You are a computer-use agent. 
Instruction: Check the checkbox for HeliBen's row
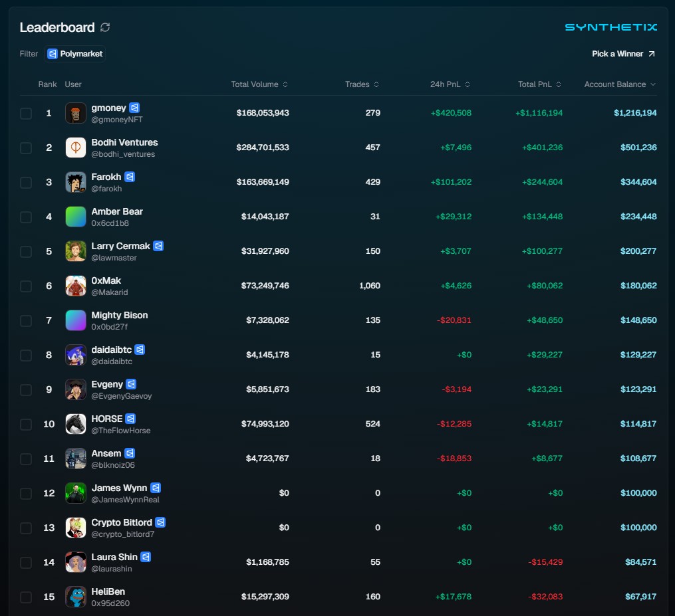pyautogui.click(x=26, y=597)
